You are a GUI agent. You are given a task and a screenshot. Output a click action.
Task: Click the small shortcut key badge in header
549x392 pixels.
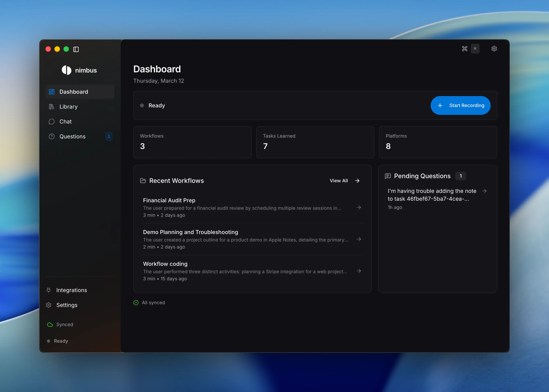tap(475, 49)
